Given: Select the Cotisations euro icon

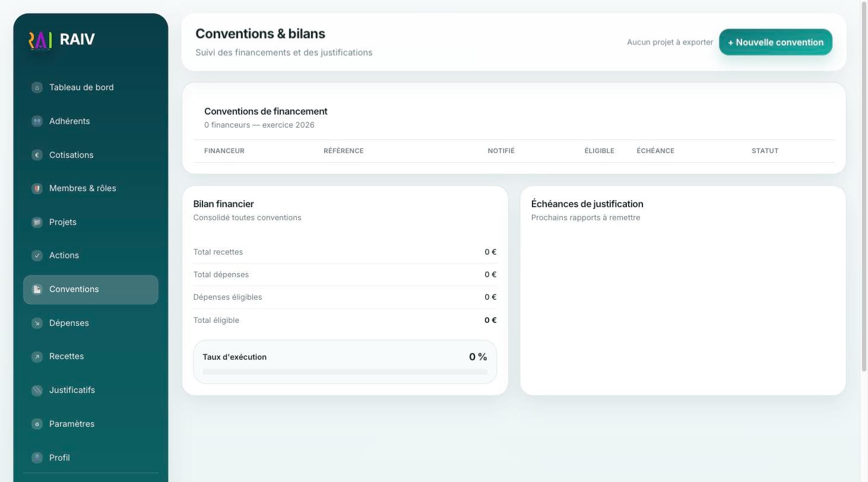Looking at the screenshot, I should [x=37, y=155].
